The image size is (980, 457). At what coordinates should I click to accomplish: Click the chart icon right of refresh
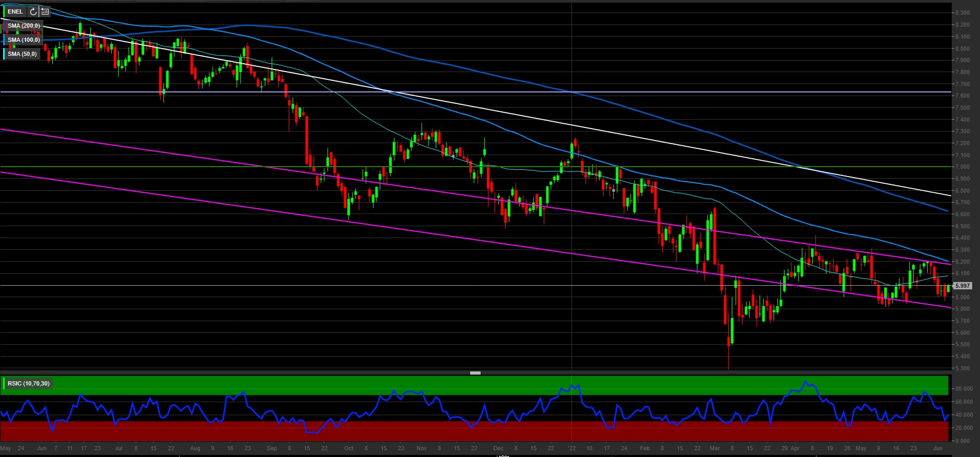tap(45, 11)
